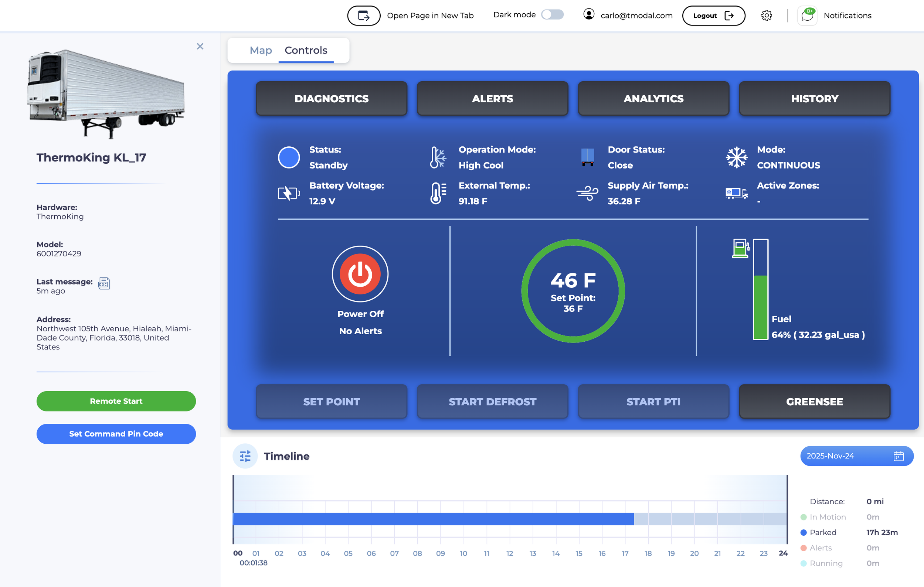Click the Open Page in New Tab icon
The image size is (924, 587).
tap(363, 16)
